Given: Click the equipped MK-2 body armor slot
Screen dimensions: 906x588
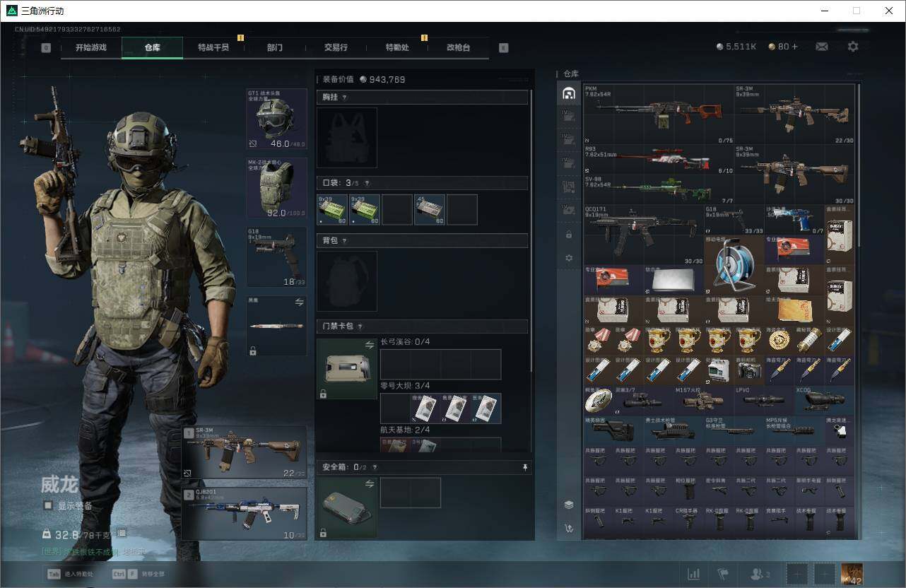Looking at the screenshot, I should pyautogui.click(x=276, y=188).
